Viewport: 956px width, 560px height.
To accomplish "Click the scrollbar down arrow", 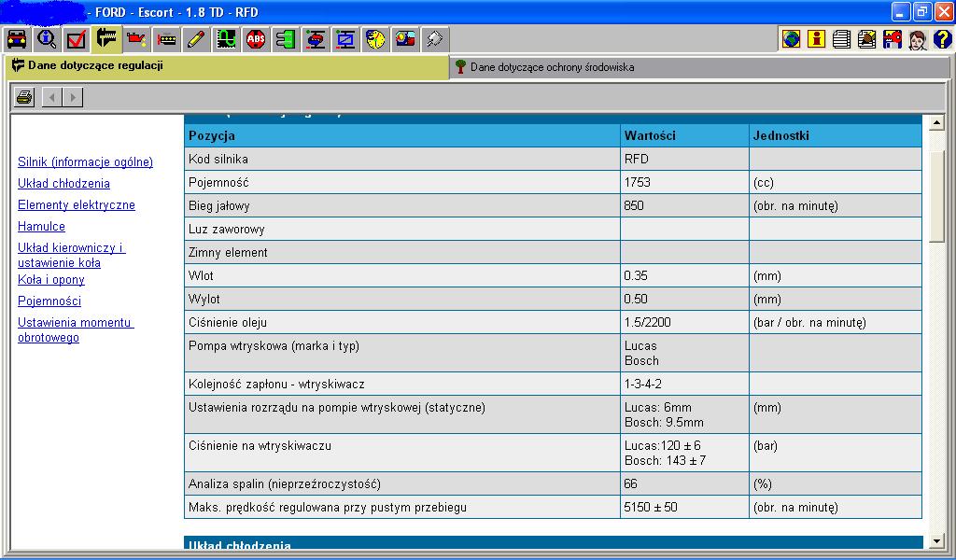I will point(937,540).
